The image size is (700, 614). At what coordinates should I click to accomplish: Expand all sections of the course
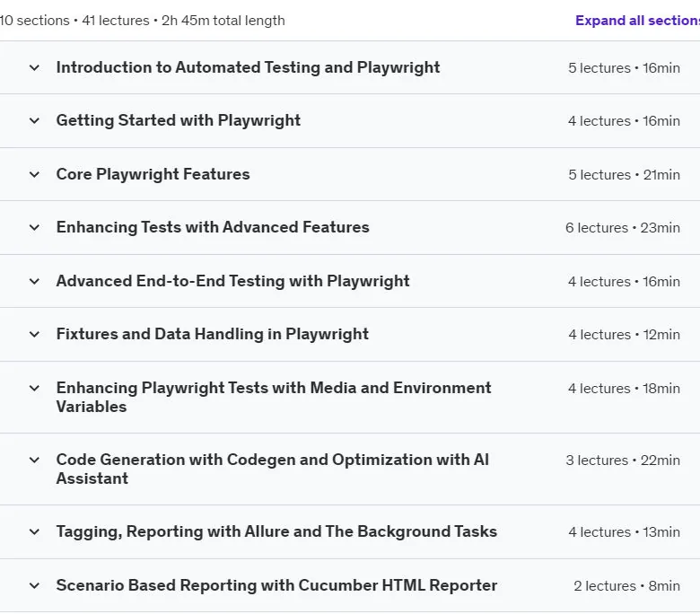637,21
